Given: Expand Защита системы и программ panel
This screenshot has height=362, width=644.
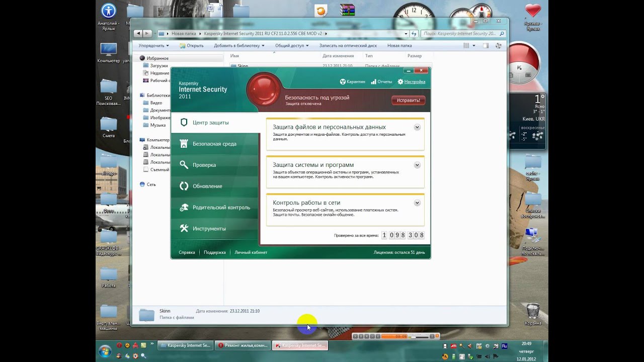Looking at the screenshot, I should tap(417, 165).
